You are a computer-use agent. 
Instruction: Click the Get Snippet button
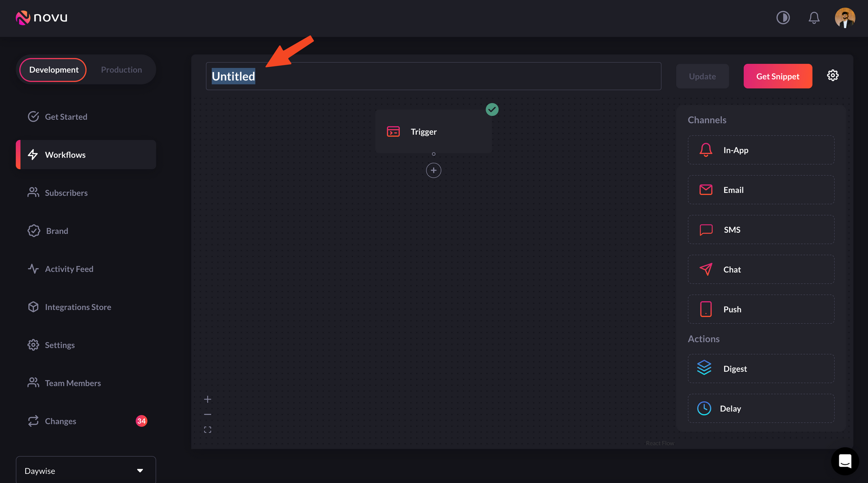tap(777, 76)
